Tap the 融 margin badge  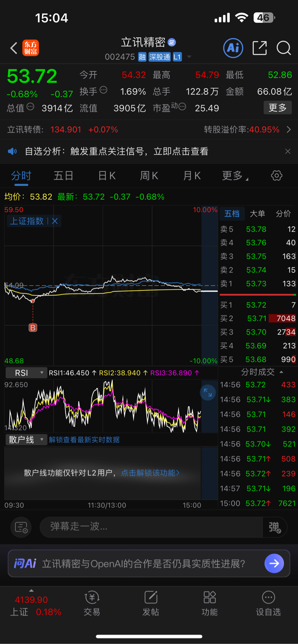point(142,57)
